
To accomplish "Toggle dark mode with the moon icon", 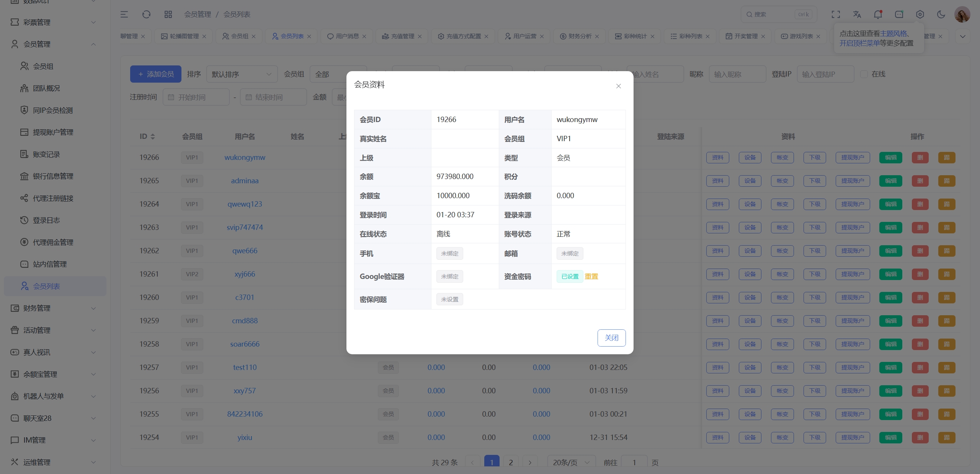I will point(941,14).
